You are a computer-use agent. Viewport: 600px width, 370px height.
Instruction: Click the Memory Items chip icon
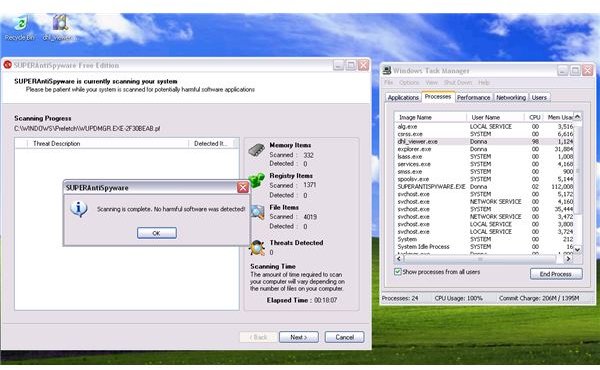tap(256, 150)
